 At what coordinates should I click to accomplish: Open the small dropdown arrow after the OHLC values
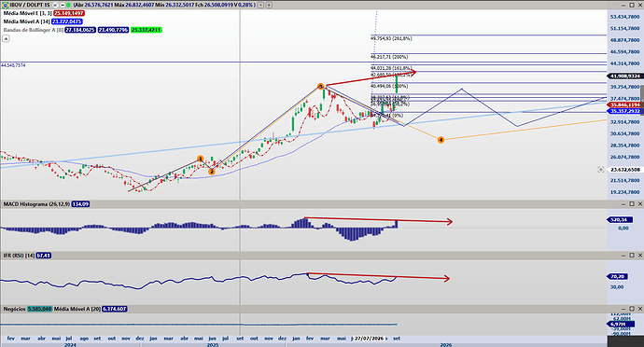tap(260, 5)
